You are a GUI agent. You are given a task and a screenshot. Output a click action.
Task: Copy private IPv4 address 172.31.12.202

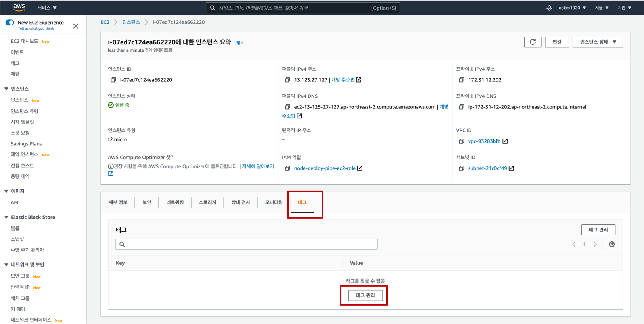pos(462,80)
